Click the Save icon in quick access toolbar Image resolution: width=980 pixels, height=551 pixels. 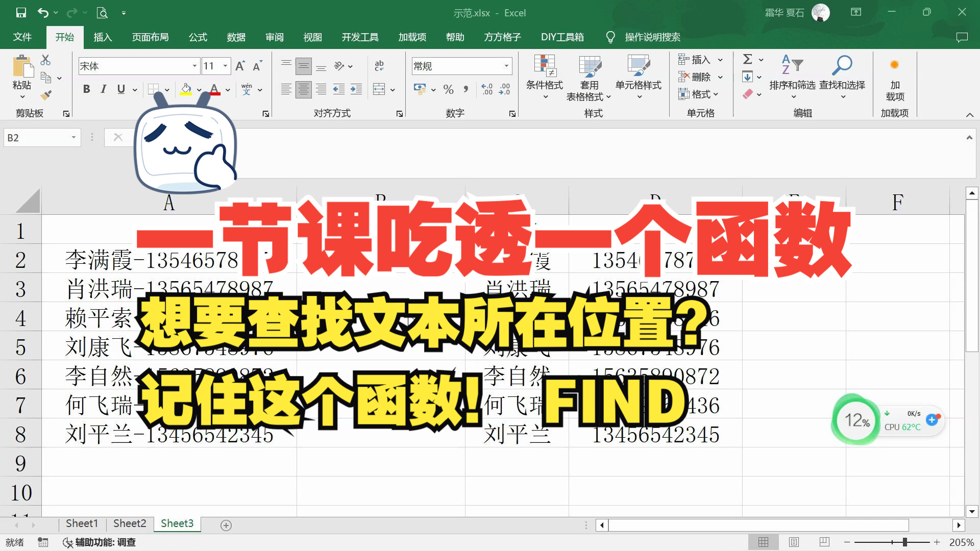pyautogui.click(x=21, y=13)
